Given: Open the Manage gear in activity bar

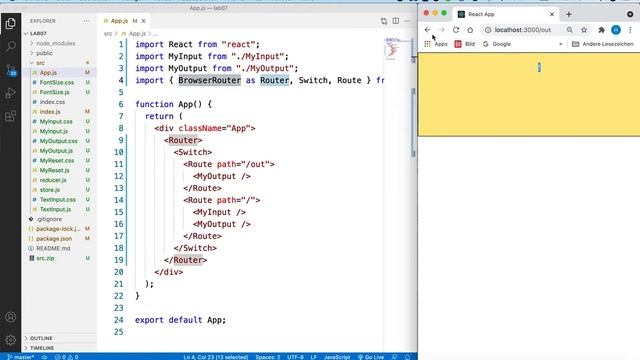Looking at the screenshot, I should pos(11,340).
